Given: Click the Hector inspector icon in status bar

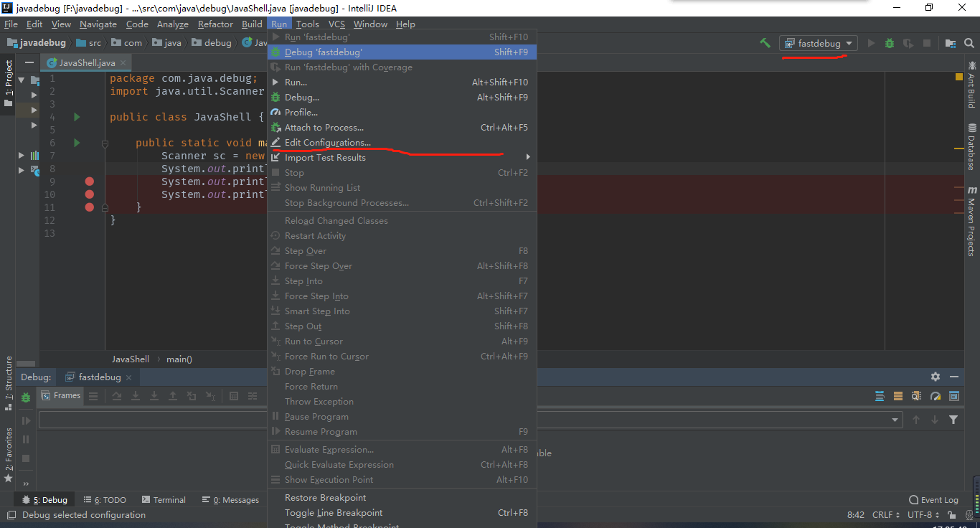Looking at the screenshot, I should coord(970,515).
